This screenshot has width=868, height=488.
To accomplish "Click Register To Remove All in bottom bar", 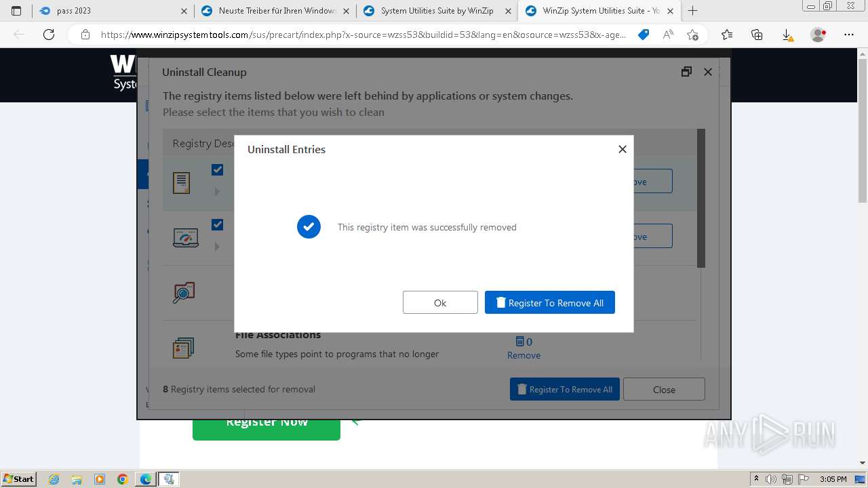I will (565, 389).
